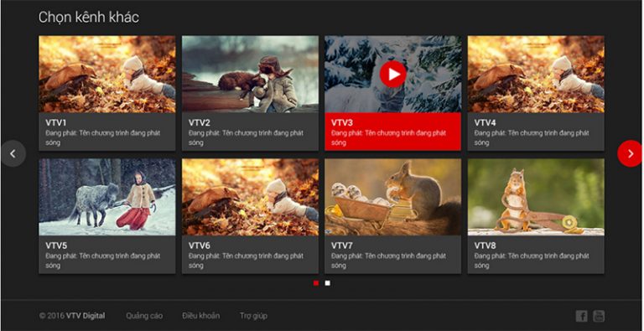Click the Điều khoản footer link
The image size is (644, 331).
coord(201,316)
